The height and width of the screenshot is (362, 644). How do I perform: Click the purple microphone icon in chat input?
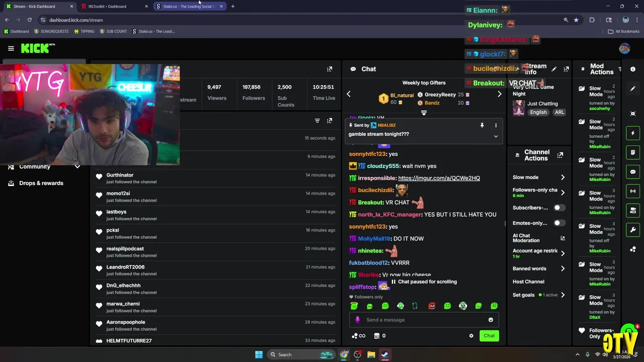tap(358, 320)
